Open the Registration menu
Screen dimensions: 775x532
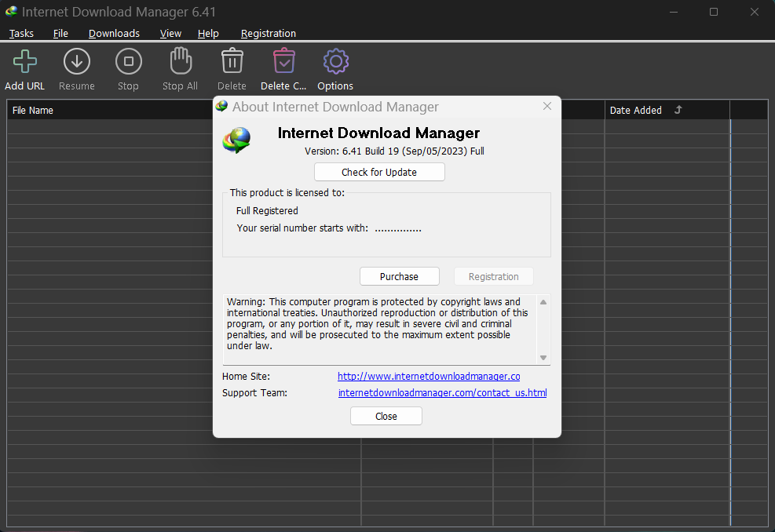tap(269, 33)
